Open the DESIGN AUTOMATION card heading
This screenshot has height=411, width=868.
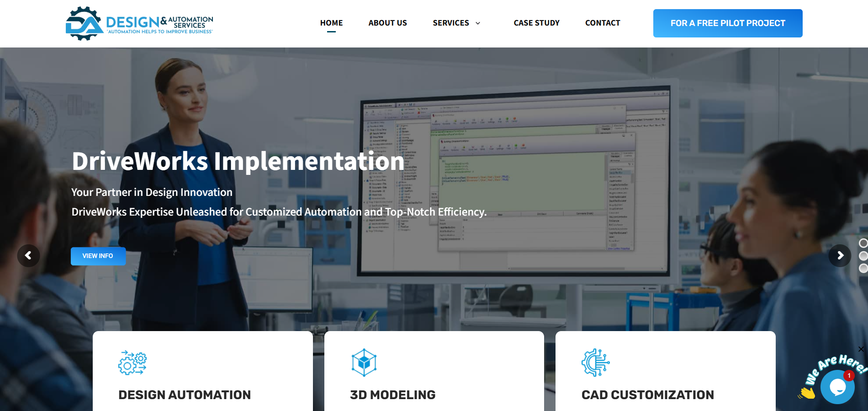click(185, 395)
